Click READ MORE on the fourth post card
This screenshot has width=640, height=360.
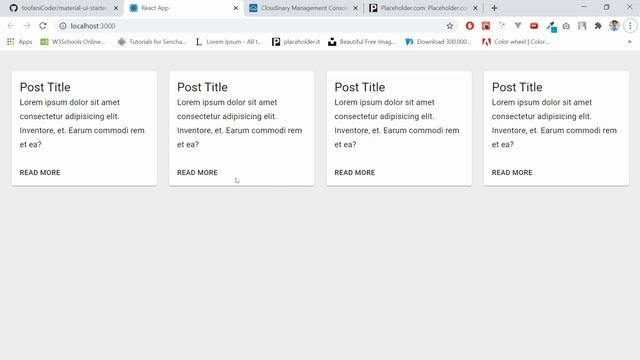(512, 173)
